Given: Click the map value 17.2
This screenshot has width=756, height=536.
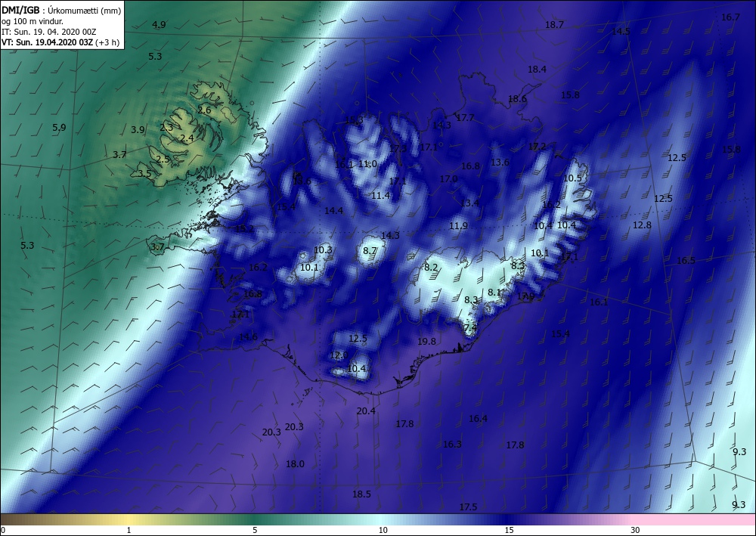Looking at the screenshot, I should [537, 146].
